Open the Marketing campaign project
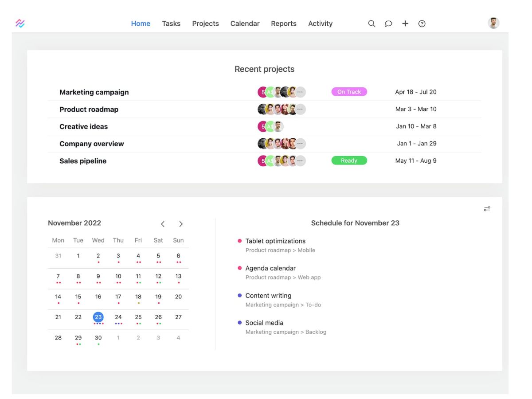The image size is (532, 399). point(94,92)
